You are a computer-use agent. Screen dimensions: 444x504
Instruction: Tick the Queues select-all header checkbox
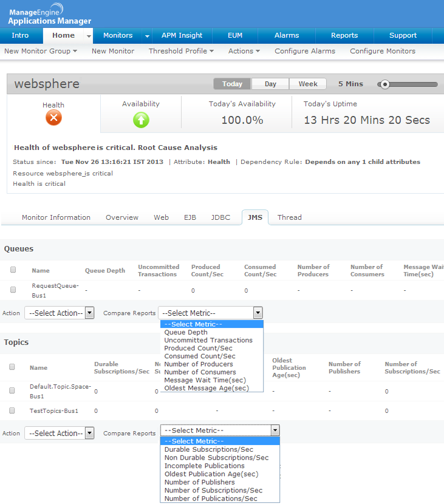click(13, 270)
